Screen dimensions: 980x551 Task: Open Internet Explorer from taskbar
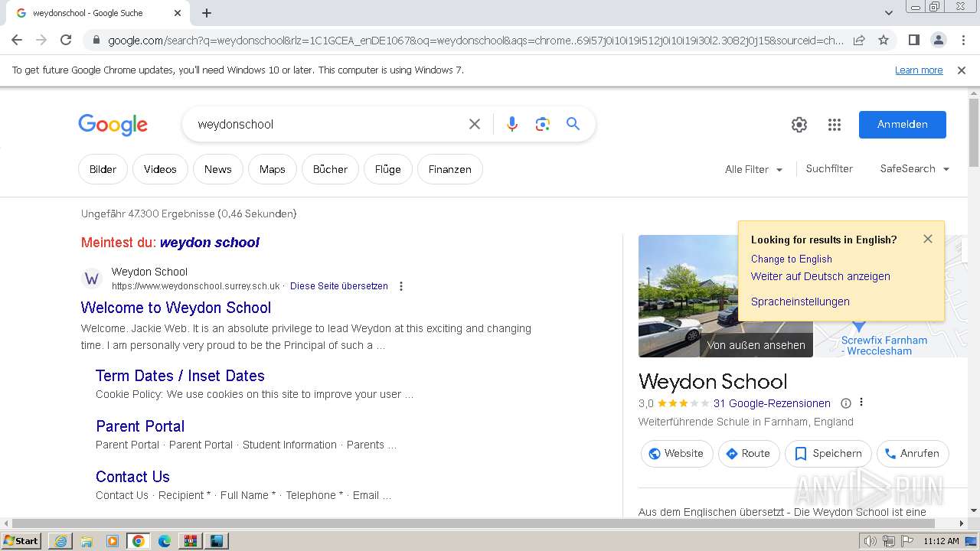coord(60,540)
